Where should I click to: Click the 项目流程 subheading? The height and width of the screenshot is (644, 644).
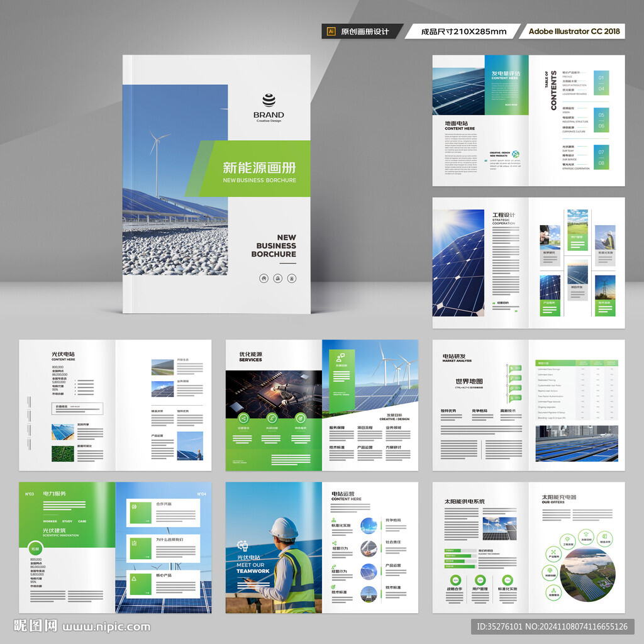click(x=365, y=428)
